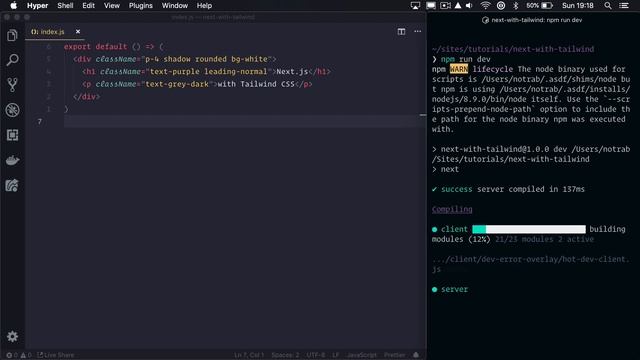Open the Window menu
Viewport: 640px width, 360px height.
[x=175, y=6]
